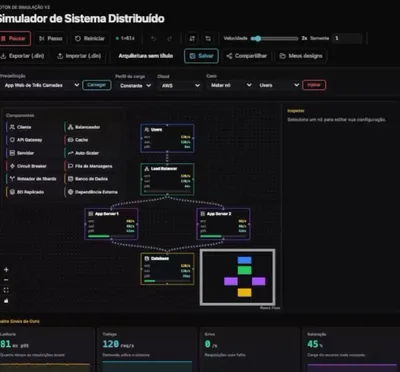The width and height of the screenshot is (400, 372).
Task: Click the horizontal layout arrange icon
Action: [208, 39]
